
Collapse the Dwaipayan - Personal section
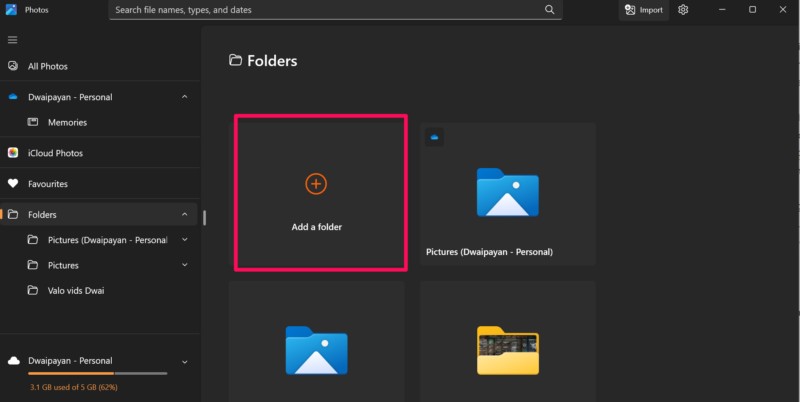(x=184, y=97)
